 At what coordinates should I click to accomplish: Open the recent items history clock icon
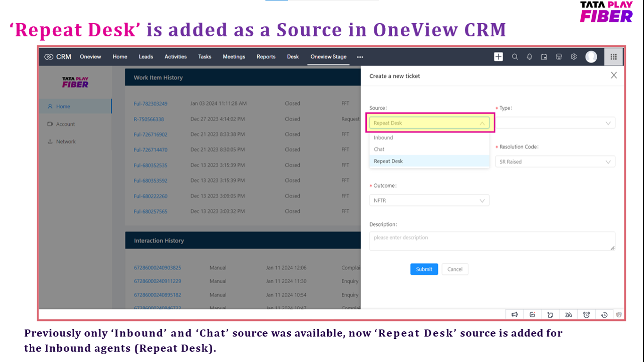[x=604, y=314]
